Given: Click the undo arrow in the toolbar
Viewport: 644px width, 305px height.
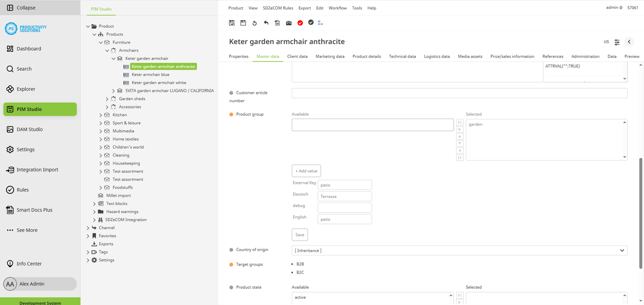Looking at the screenshot, I should click(x=266, y=23).
